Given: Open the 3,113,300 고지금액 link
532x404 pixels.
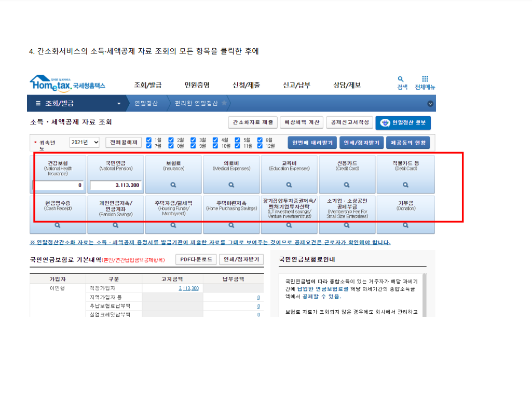Looking at the screenshot, I should [x=188, y=288].
